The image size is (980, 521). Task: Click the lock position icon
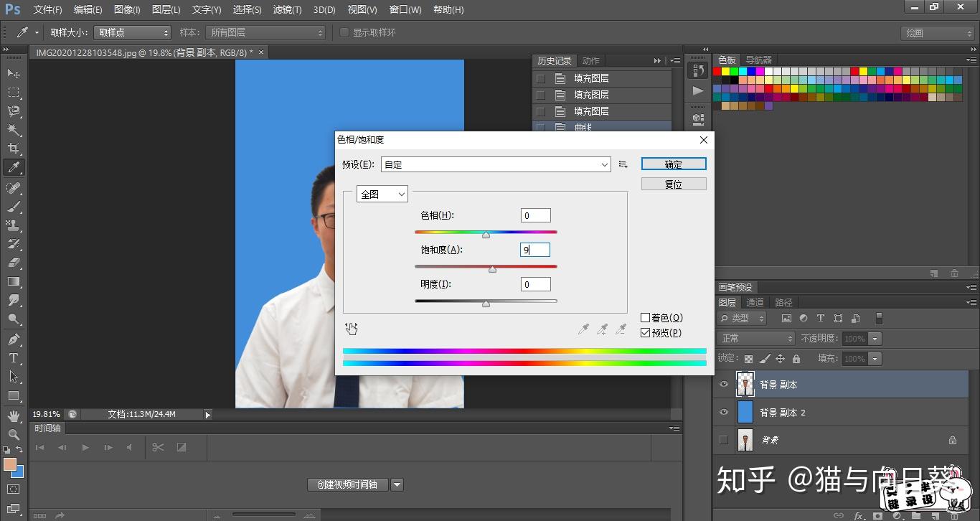coord(780,359)
